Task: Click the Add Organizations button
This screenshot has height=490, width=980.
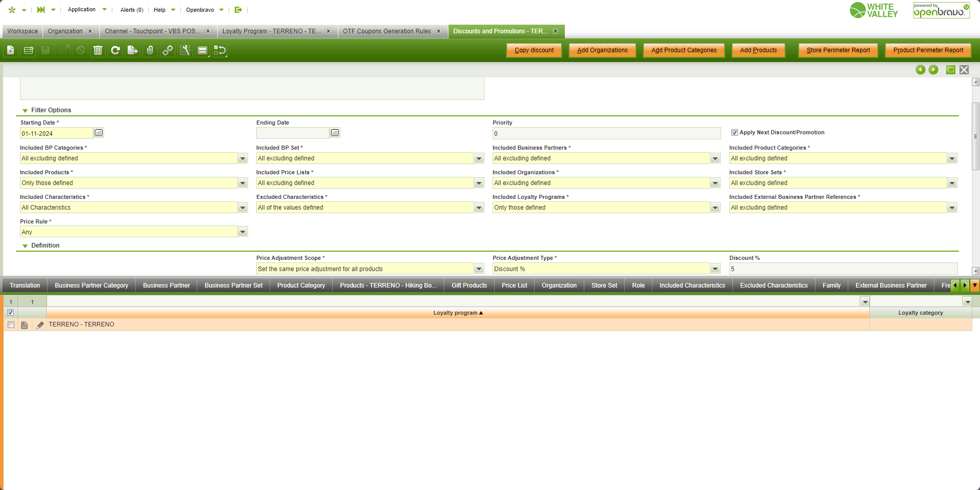Action: click(x=602, y=50)
